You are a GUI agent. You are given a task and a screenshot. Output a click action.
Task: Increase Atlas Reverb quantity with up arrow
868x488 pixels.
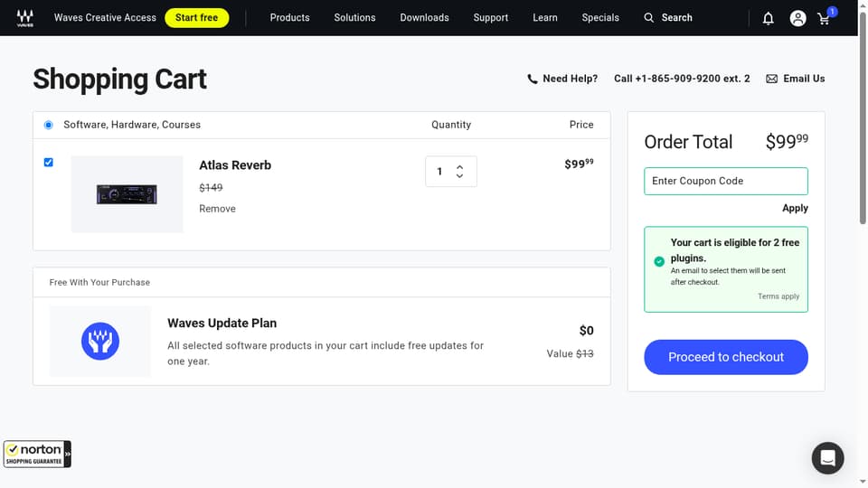(x=459, y=166)
